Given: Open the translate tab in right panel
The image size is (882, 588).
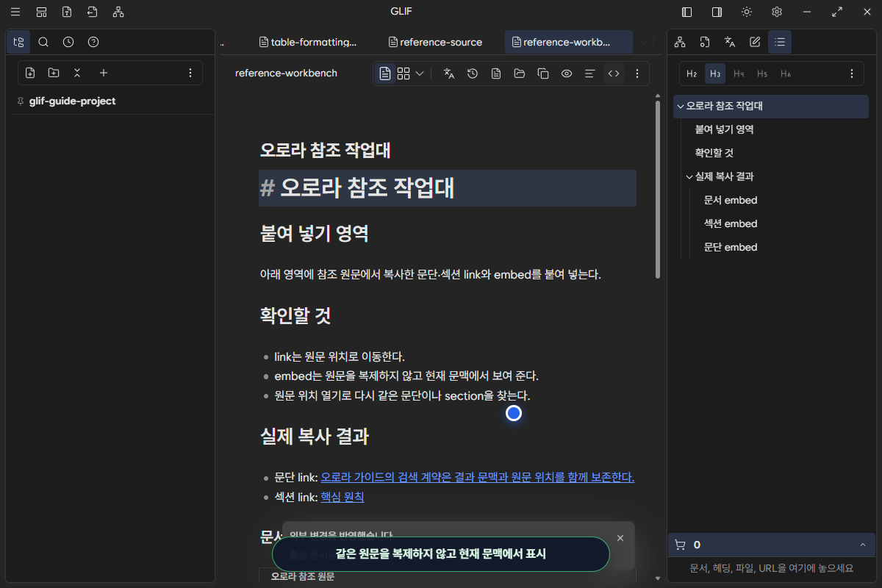Looking at the screenshot, I should coord(730,42).
